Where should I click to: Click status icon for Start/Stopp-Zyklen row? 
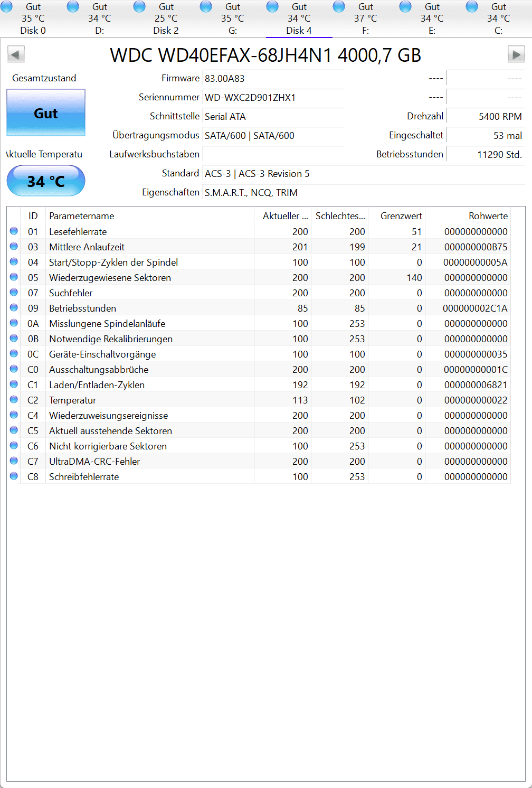(14, 261)
